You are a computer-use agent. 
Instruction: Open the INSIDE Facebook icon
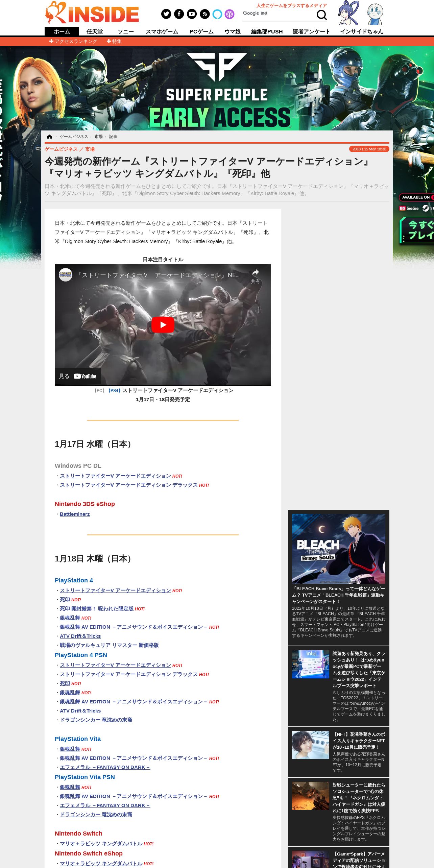[179, 14]
